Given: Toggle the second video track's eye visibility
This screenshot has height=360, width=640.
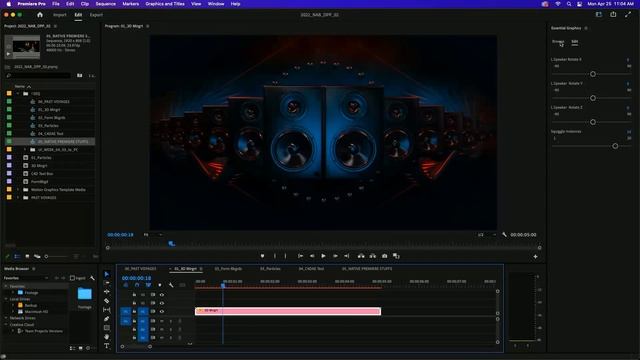Looking at the screenshot, I should pyautogui.click(x=162, y=303).
